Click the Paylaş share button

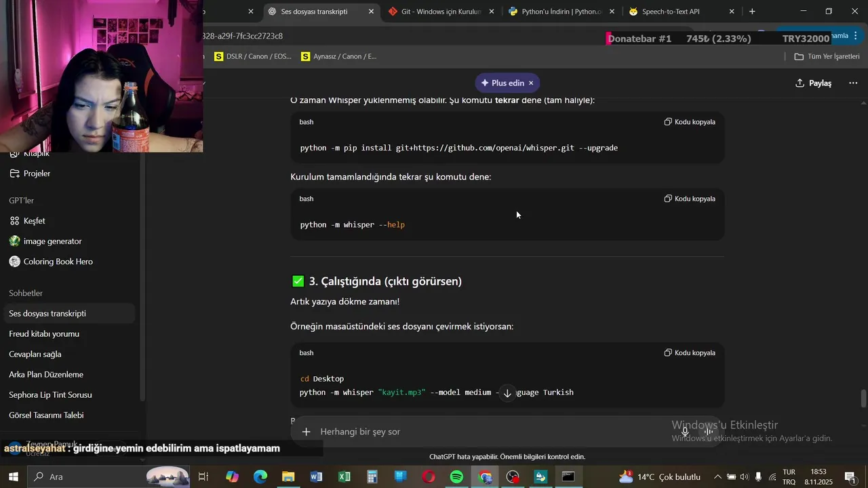(x=813, y=83)
